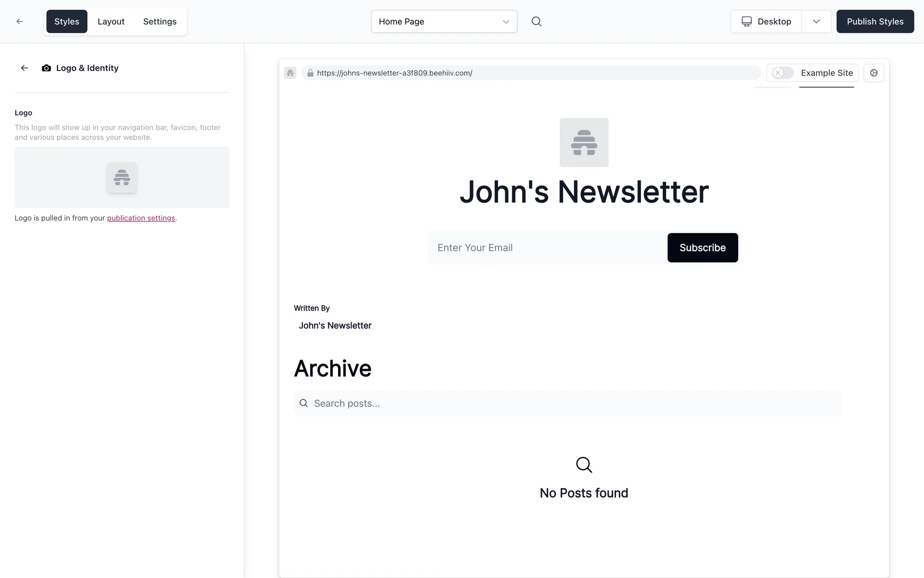This screenshot has width=924, height=578.
Task: Click the search magnifier beside page selector
Action: [x=536, y=21]
